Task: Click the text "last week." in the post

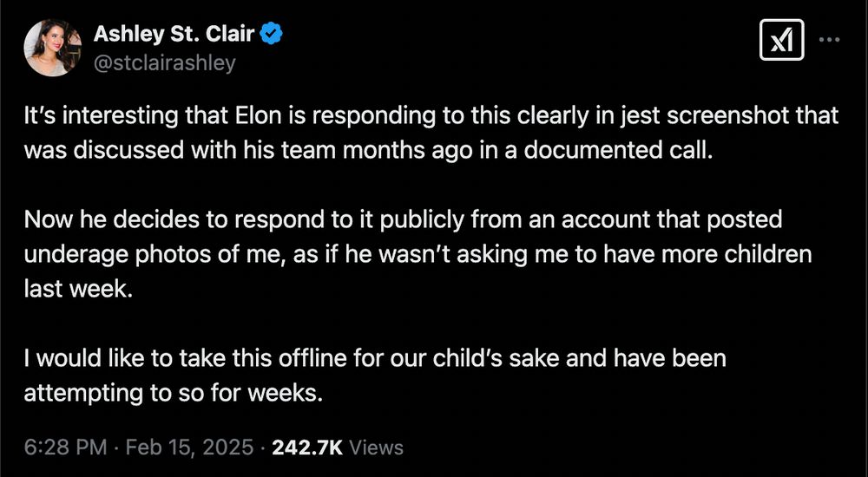Action: (x=79, y=289)
